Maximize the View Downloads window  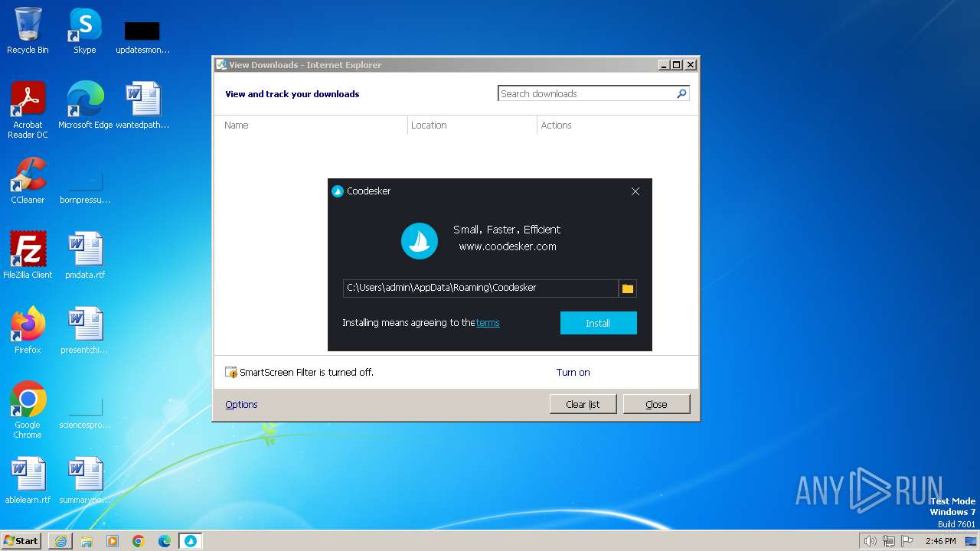point(677,65)
